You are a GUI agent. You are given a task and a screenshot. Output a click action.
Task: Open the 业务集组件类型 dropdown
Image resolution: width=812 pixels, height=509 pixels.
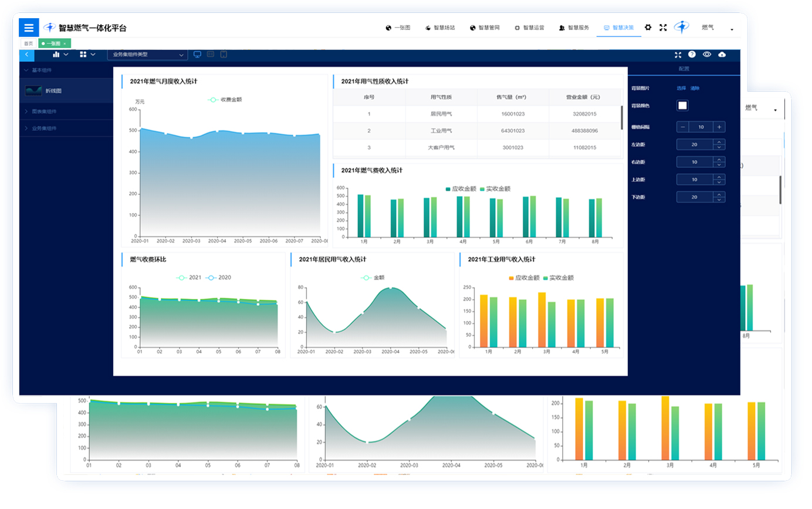tap(147, 55)
